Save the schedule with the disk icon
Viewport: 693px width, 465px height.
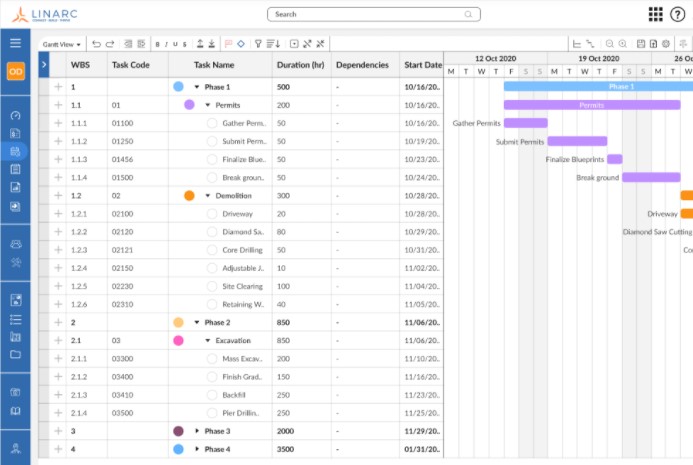641,44
